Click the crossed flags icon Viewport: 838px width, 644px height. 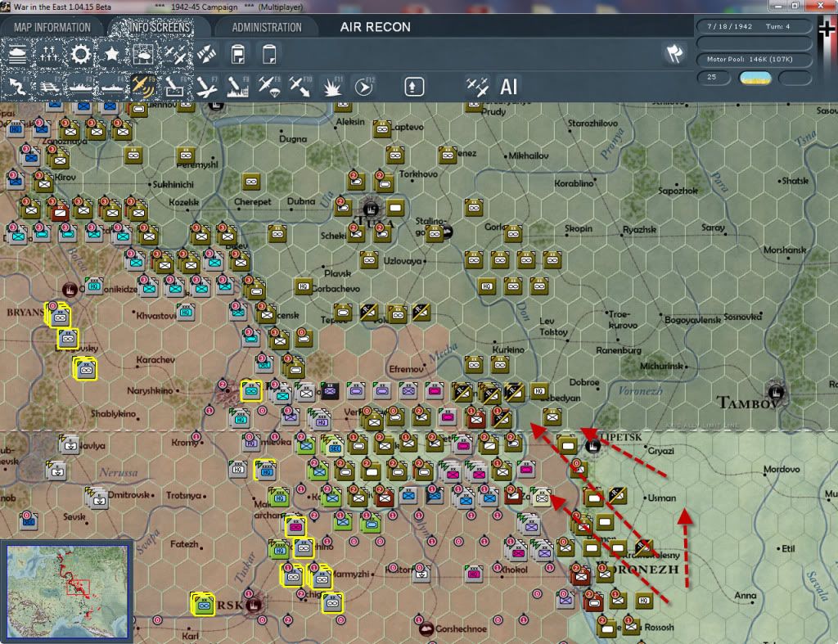675,53
